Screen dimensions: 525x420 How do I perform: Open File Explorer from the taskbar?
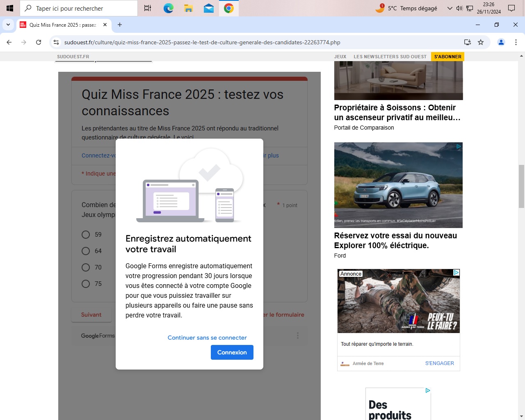tap(188, 8)
